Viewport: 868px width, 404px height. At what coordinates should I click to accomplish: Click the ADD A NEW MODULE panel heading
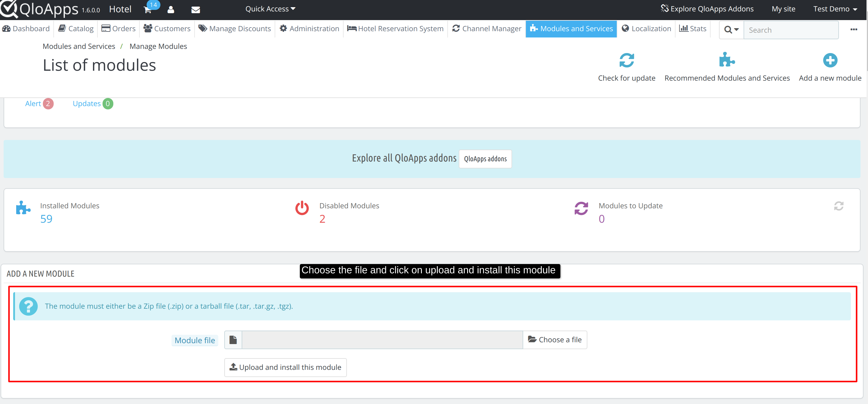click(x=40, y=274)
